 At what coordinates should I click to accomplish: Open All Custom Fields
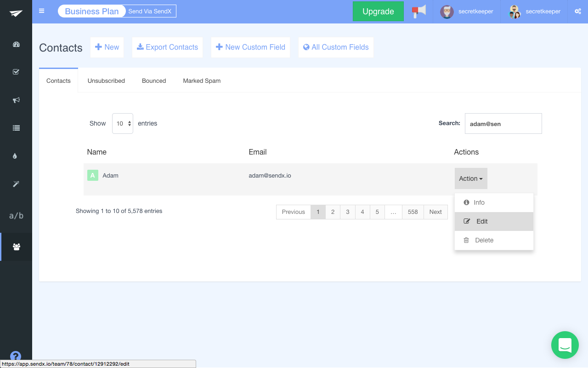pyautogui.click(x=336, y=47)
